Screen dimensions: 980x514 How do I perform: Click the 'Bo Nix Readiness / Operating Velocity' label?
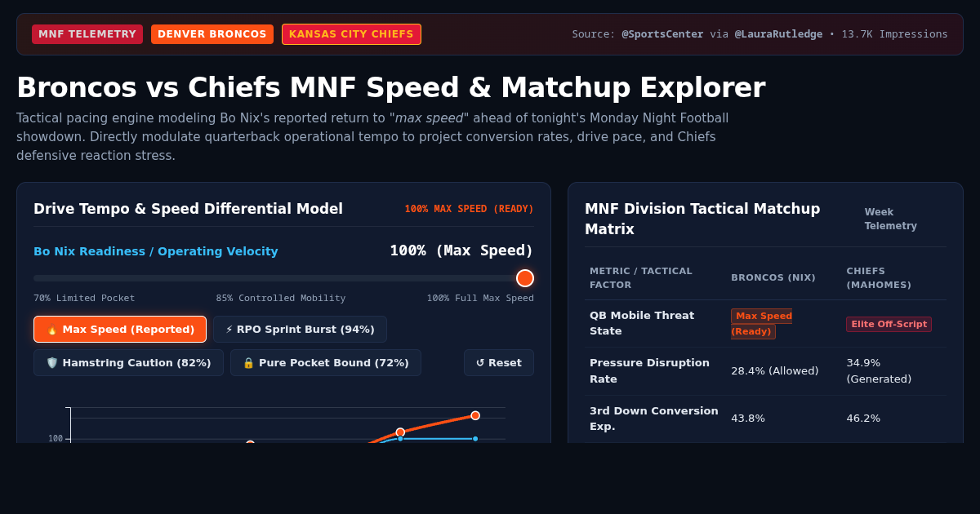[x=156, y=251]
